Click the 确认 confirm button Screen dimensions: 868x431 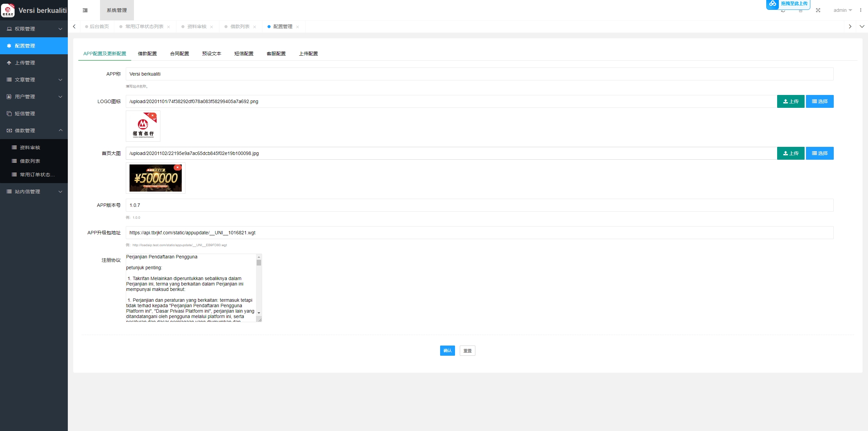pyautogui.click(x=447, y=351)
